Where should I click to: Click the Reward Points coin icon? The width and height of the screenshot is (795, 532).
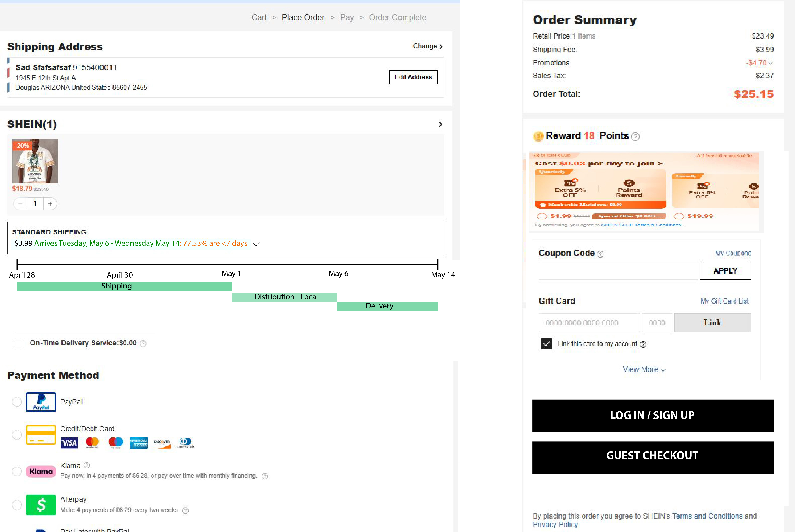[x=538, y=136]
